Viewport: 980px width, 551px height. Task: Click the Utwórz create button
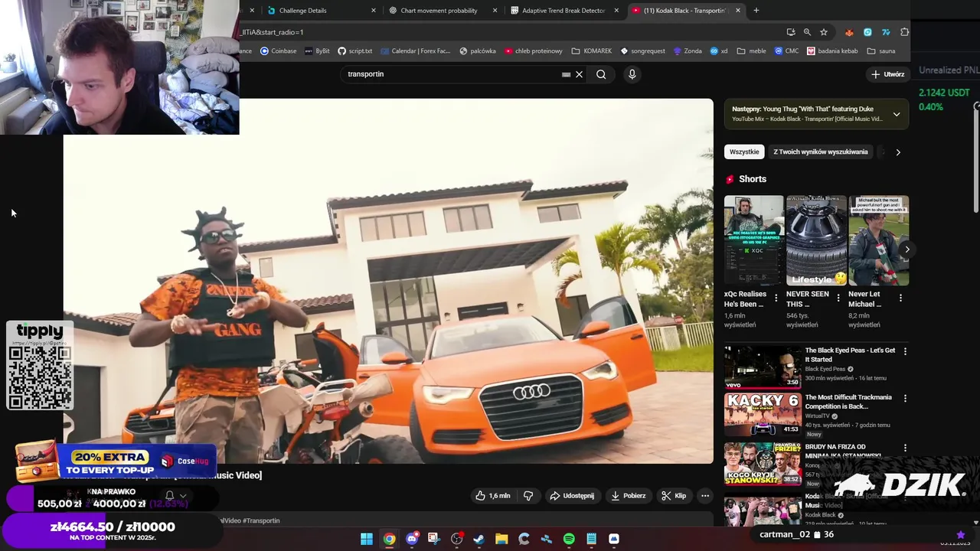point(888,74)
